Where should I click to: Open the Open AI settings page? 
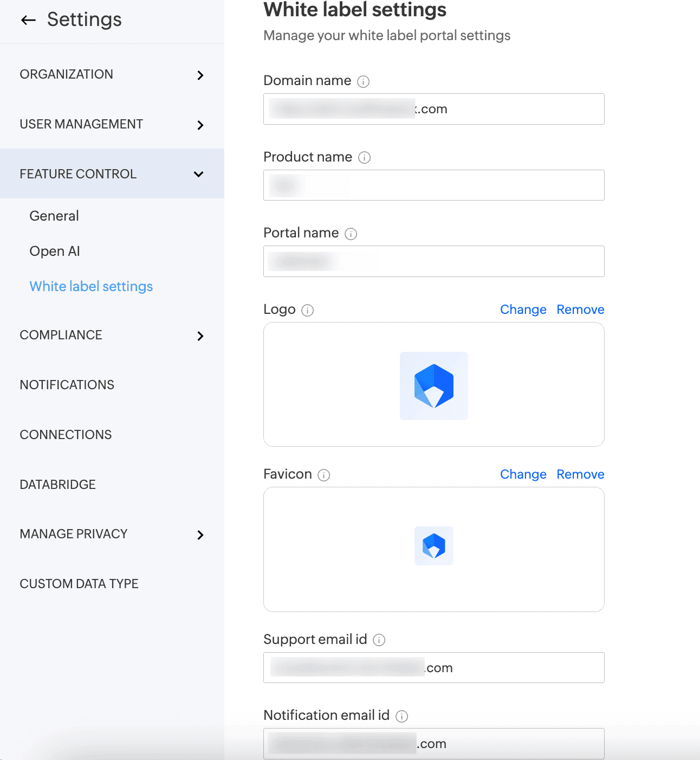click(x=55, y=251)
